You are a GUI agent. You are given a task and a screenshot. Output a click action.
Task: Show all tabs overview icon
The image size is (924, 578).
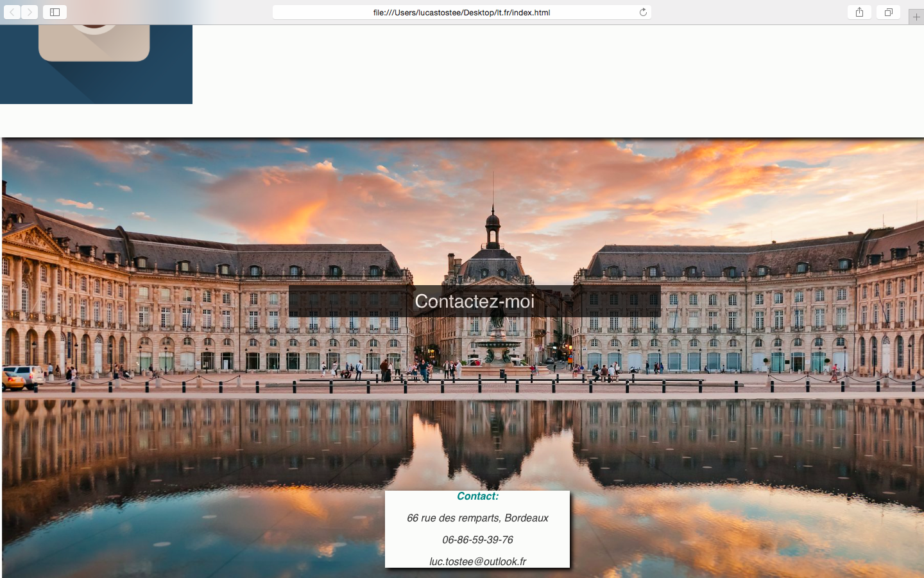tap(889, 12)
